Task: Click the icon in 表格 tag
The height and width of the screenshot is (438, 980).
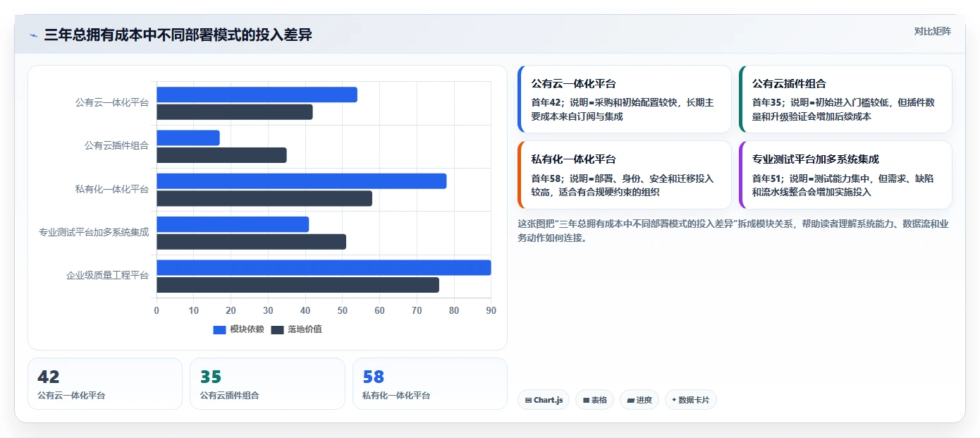Action: [x=586, y=400]
